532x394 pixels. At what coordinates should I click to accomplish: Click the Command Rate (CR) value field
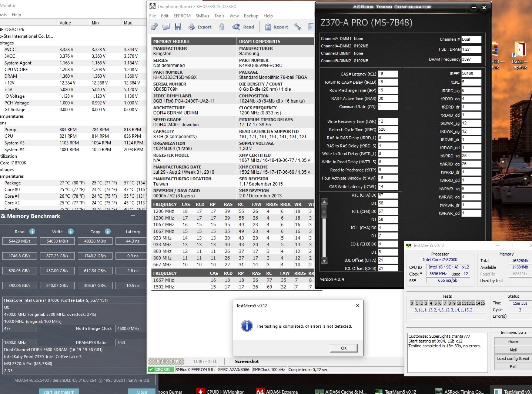388,107
